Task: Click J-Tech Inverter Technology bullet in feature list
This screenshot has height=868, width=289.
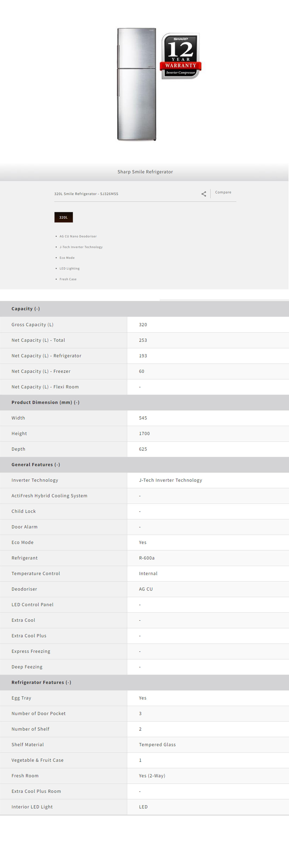Action: tap(81, 247)
